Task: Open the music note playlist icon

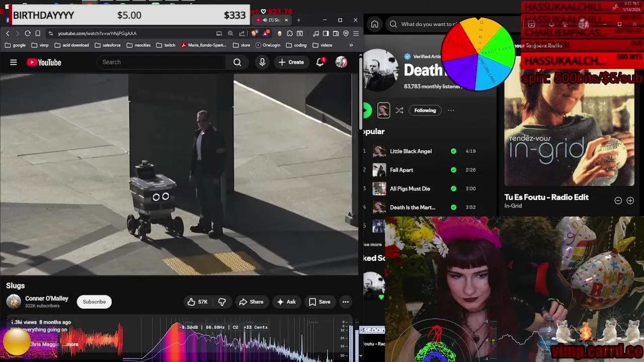Action: click(315, 33)
